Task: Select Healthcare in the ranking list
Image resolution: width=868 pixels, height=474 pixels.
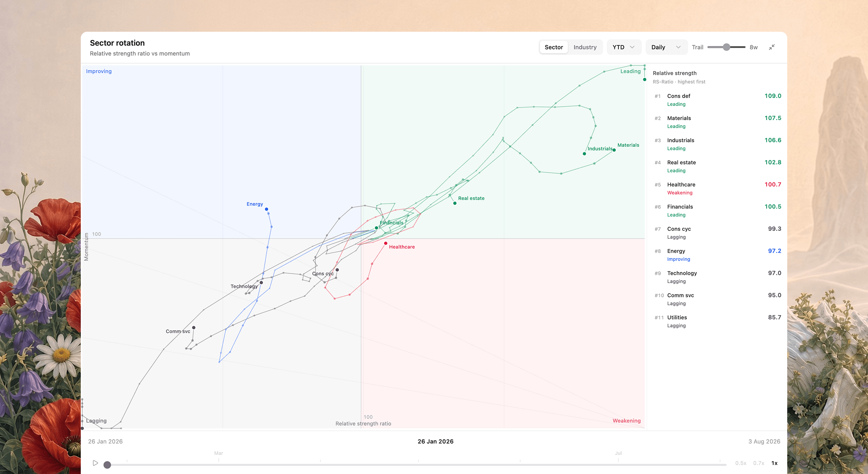Action: [717, 188]
